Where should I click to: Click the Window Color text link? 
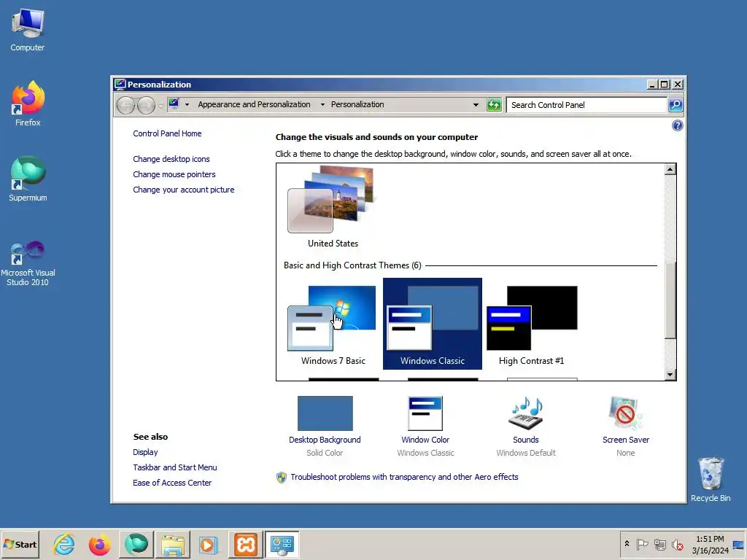pos(425,440)
